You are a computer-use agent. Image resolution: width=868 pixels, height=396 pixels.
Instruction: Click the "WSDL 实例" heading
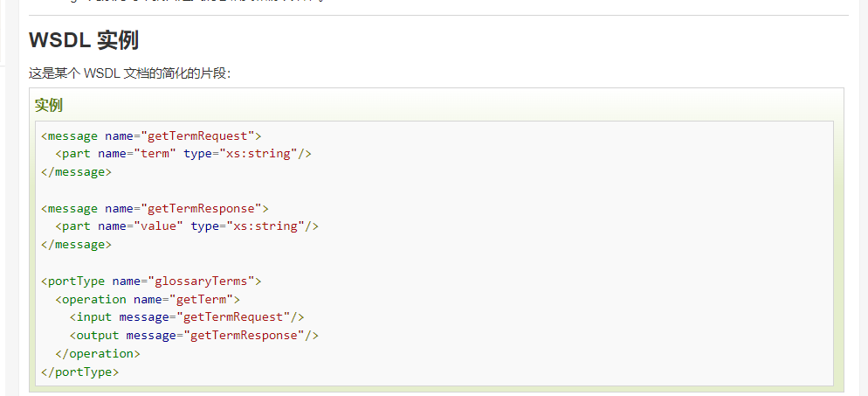84,40
